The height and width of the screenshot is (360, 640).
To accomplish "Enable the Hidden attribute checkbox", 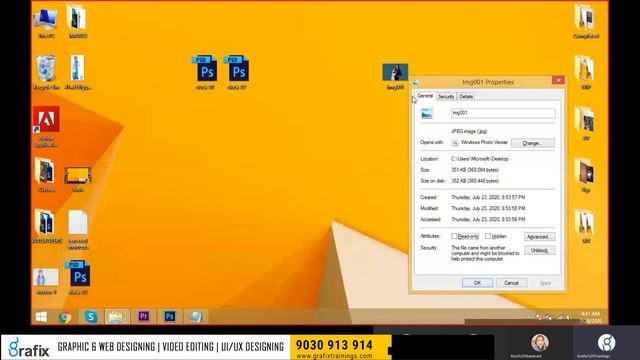I will point(488,236).
